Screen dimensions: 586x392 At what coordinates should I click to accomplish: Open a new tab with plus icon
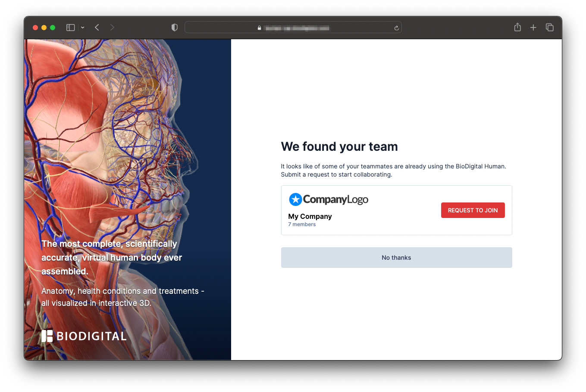point(533,28)
